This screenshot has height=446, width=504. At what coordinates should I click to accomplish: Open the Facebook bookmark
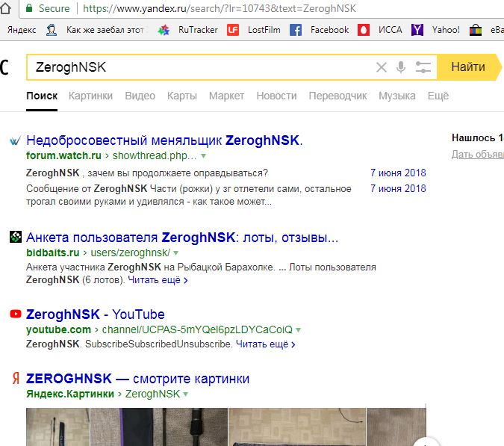click(x=319, y=30)
